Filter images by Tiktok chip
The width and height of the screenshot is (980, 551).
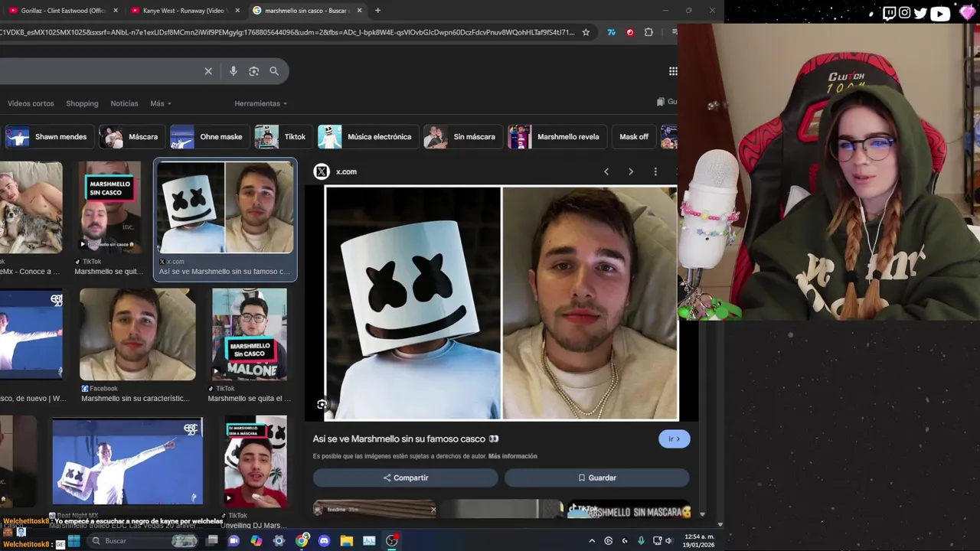click(283, 137)
